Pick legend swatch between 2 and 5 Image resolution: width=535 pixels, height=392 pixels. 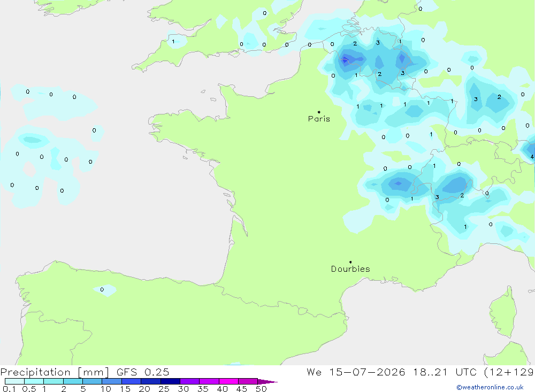pos(73,381)
